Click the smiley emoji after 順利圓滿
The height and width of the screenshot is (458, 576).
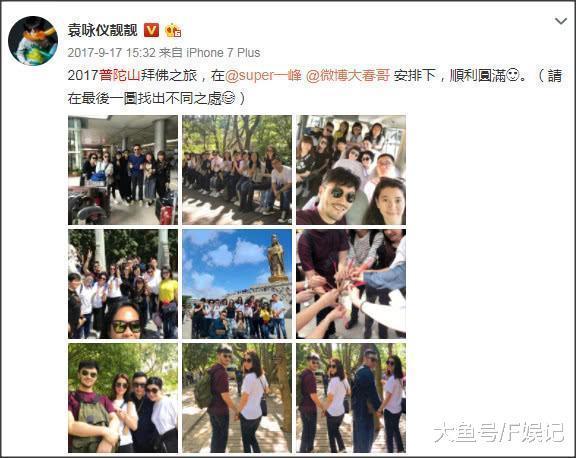(512, 76)
